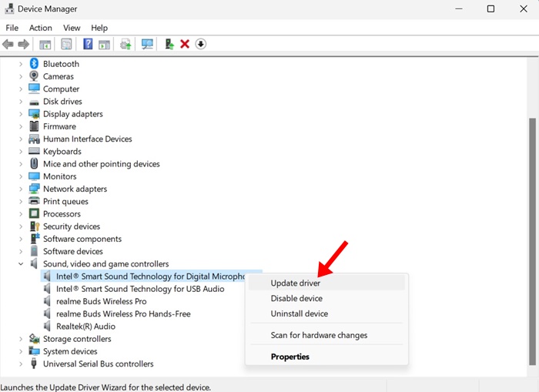539x392 pixels.
Task: Expand the Software components chevron
Action: pos(21,239)
